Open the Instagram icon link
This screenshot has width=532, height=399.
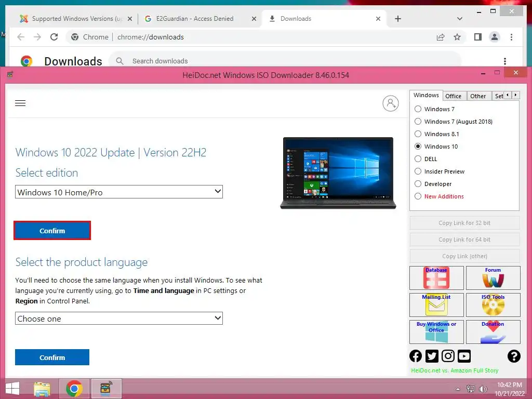pos(448,356)
